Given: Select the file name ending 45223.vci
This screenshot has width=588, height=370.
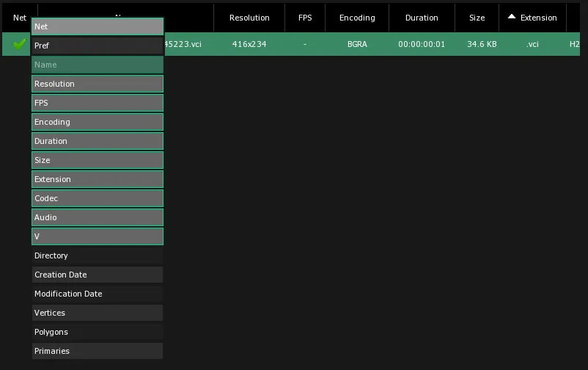Looking at the screenshot, I should pyautogui.click(x=183, y=44).
